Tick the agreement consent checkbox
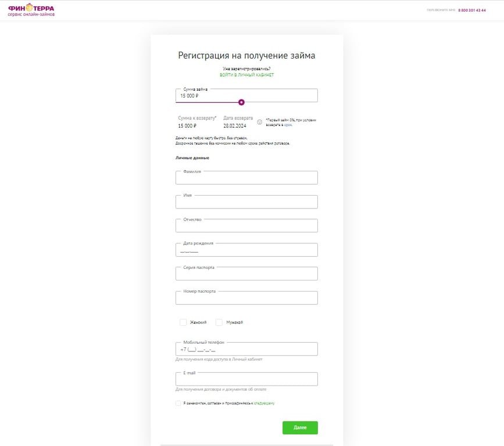Viewport: 504px width, 446px height. point(178,403)
